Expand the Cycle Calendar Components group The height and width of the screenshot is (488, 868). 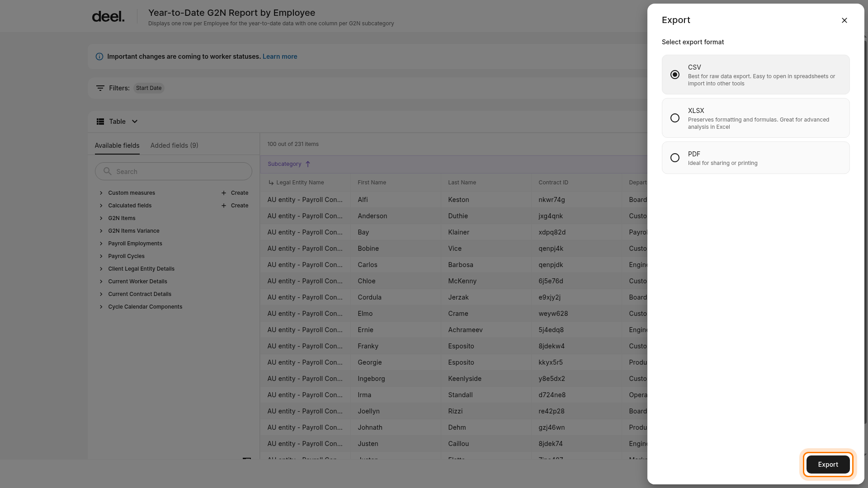point(101,307)
